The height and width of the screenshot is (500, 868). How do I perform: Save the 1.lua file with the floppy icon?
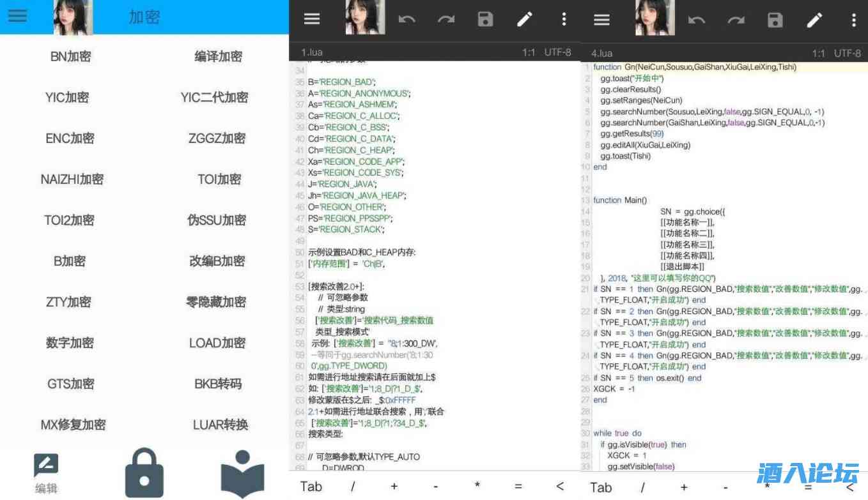pos(485,19)
